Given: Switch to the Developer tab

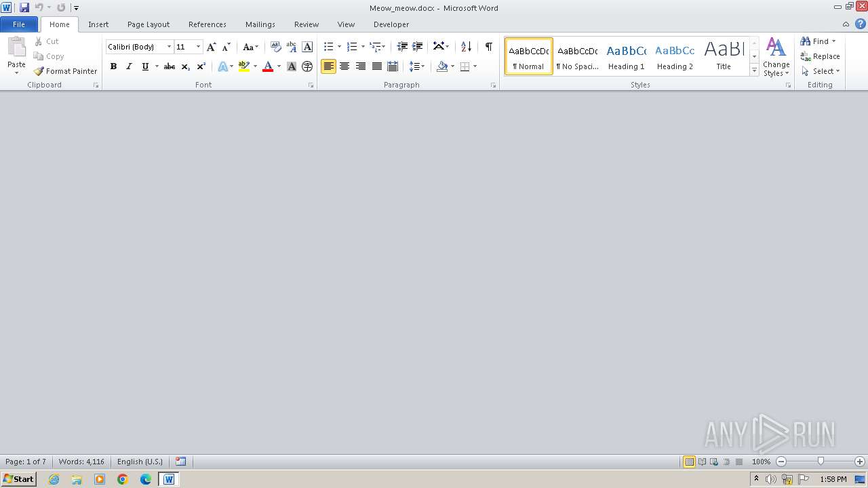Looking at the screenshot, I should [x=391, y=24].
